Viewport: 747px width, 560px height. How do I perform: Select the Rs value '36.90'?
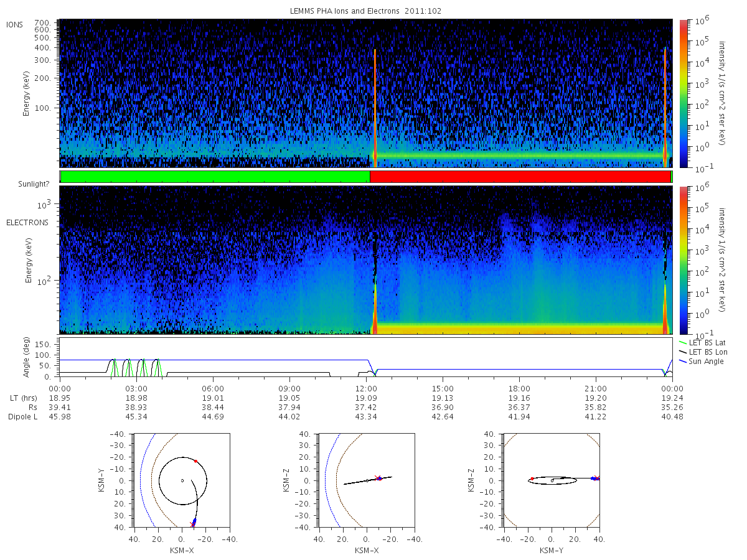(x=443, y=407)
